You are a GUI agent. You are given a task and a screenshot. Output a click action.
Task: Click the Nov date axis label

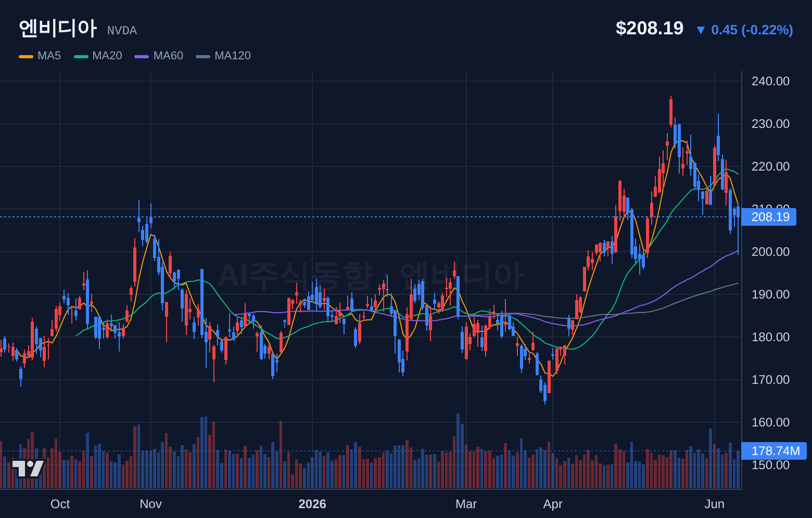tap(151, 504)
